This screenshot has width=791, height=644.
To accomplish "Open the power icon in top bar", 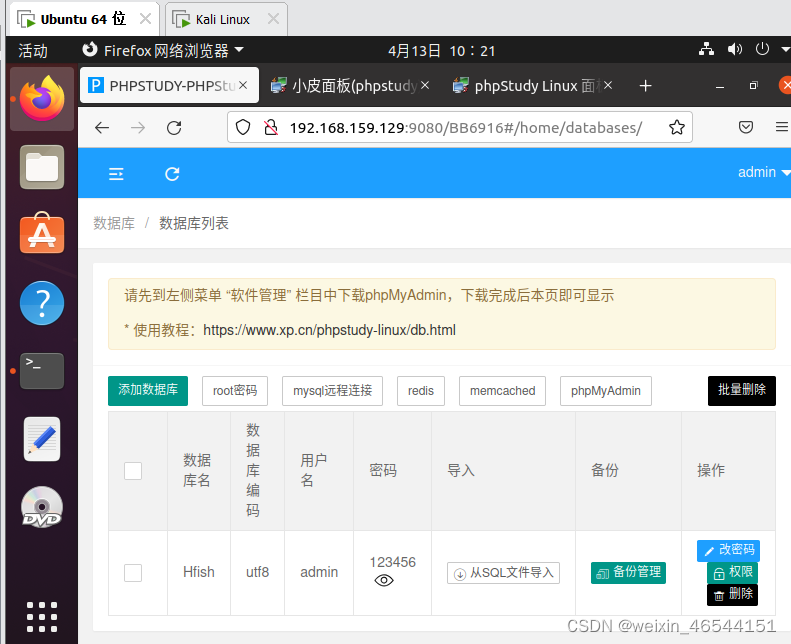I will click(x=762, y=49).
